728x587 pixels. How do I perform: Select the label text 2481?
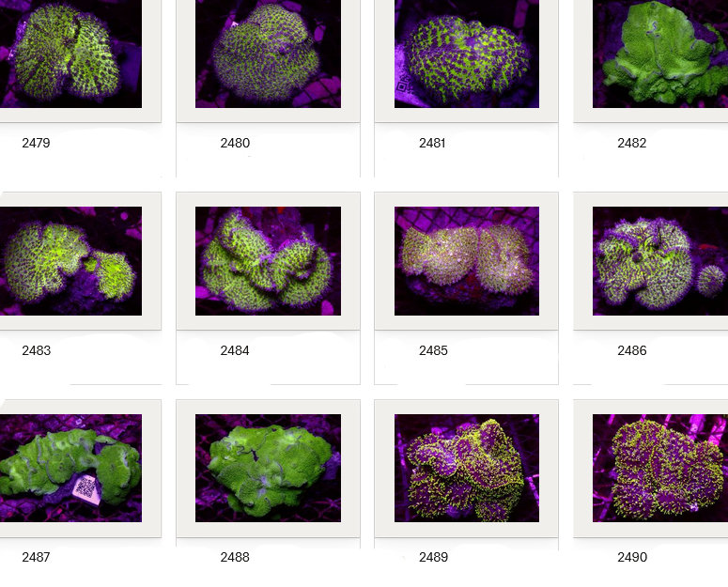432,143
